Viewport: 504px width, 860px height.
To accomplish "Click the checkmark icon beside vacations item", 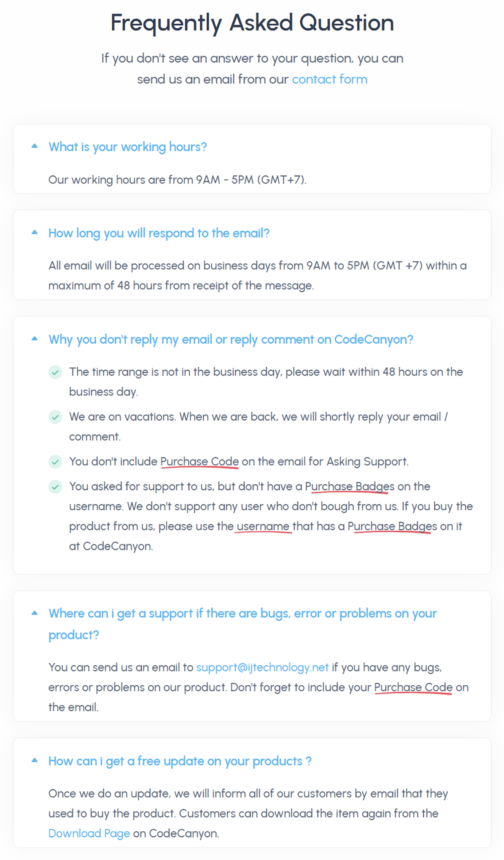I will [55, 417].
